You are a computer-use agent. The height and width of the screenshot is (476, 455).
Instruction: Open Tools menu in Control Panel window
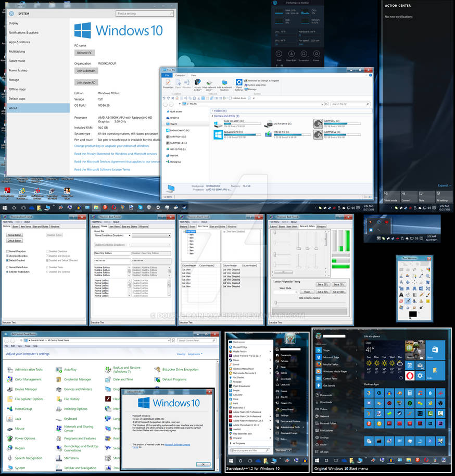click(28, 346)
